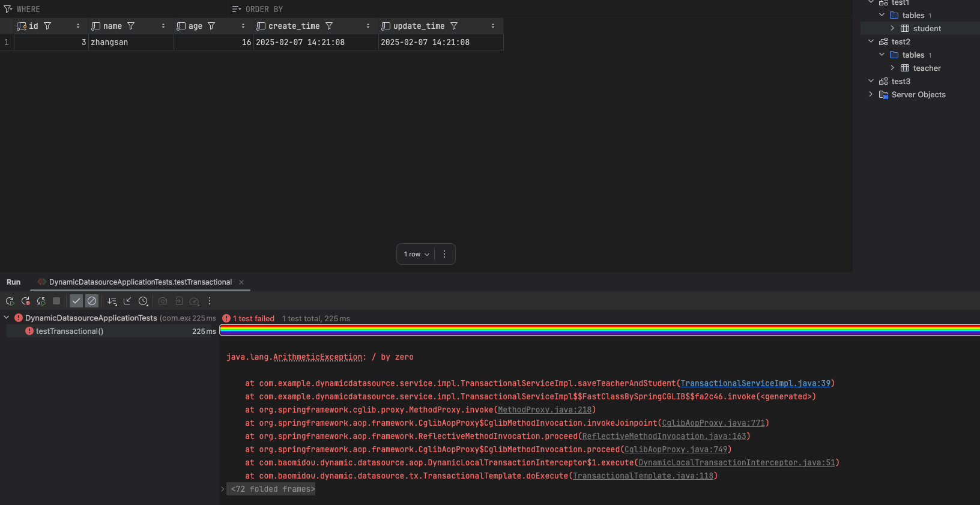Expand the student table node
The height and width of the screenshot is (505, 980).
tap(892, 28)
